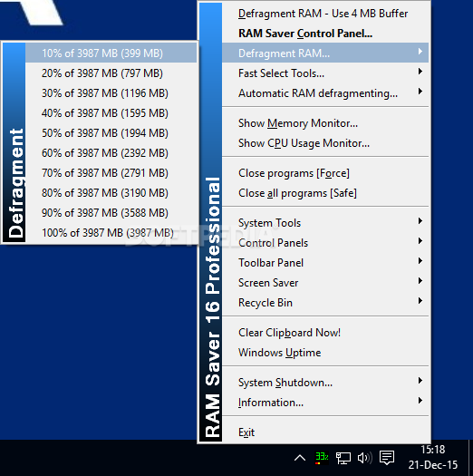Choose Exit from RAM Saver menu
This screenshot has width=473, height=476.
click(325, 432)
